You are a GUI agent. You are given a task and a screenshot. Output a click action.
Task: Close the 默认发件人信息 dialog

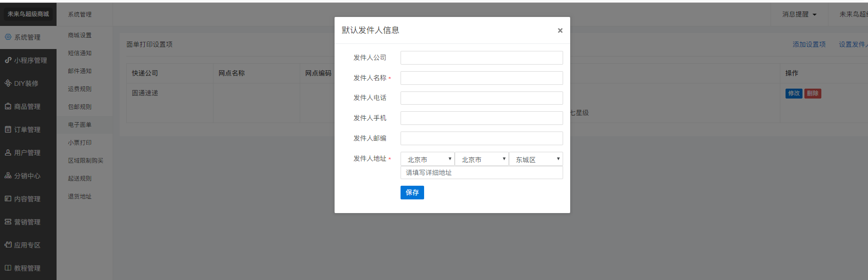pyautogui.click(x=560, y=31)
